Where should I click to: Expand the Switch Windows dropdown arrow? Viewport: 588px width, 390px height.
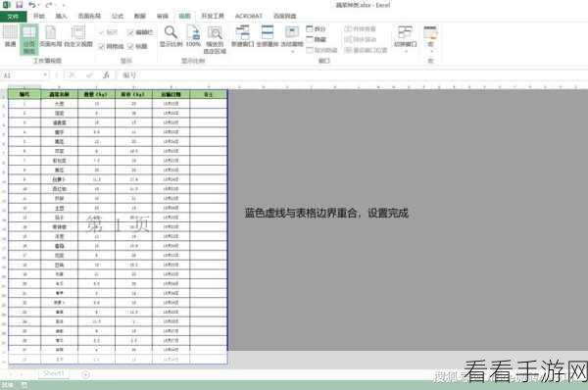click(406, 51)
